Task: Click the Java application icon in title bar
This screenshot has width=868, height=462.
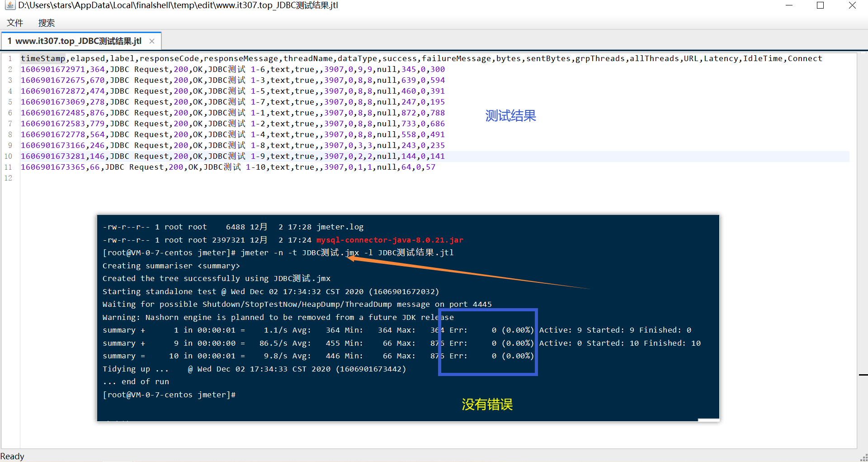Action: pyautogui.click(x=10, y=5)
